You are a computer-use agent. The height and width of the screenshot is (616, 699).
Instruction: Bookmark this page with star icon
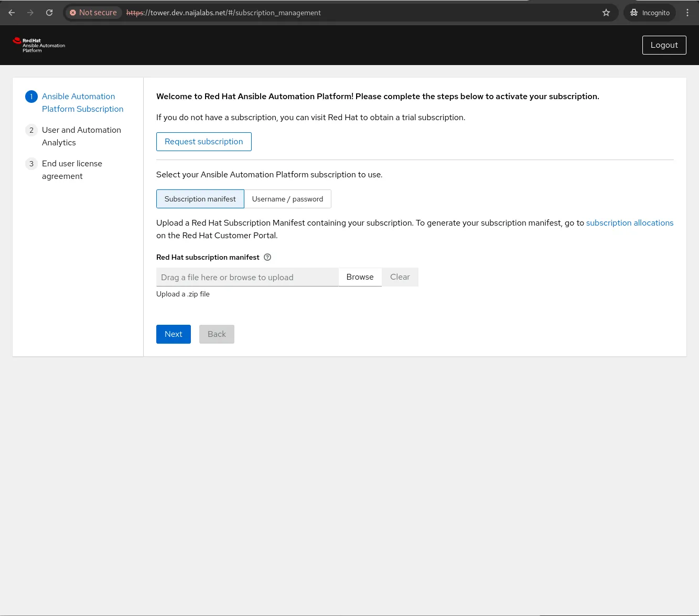coord(606,13)
